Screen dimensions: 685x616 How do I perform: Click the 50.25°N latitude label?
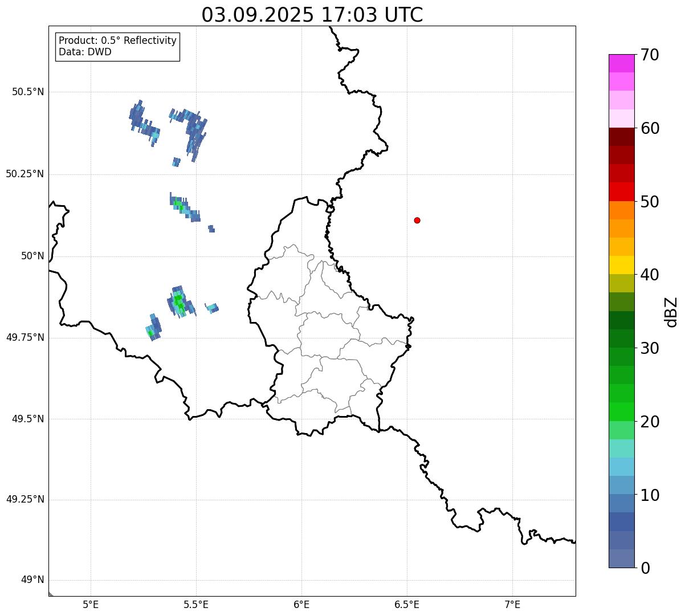[x=25, y=174]
